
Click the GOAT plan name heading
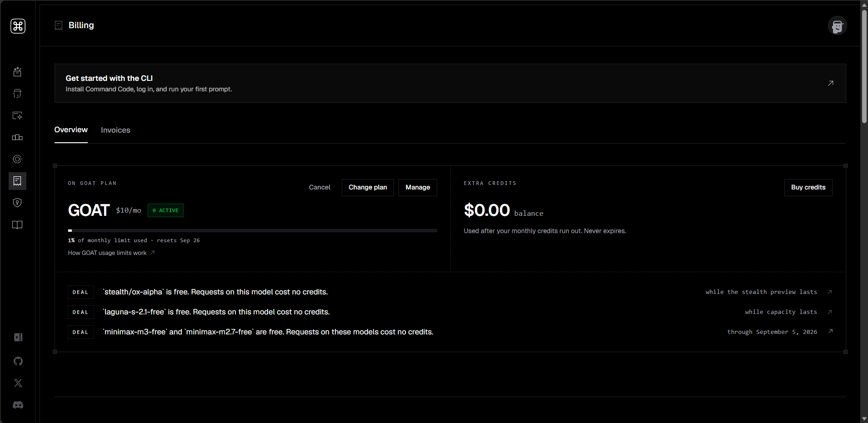click(89, 210)
